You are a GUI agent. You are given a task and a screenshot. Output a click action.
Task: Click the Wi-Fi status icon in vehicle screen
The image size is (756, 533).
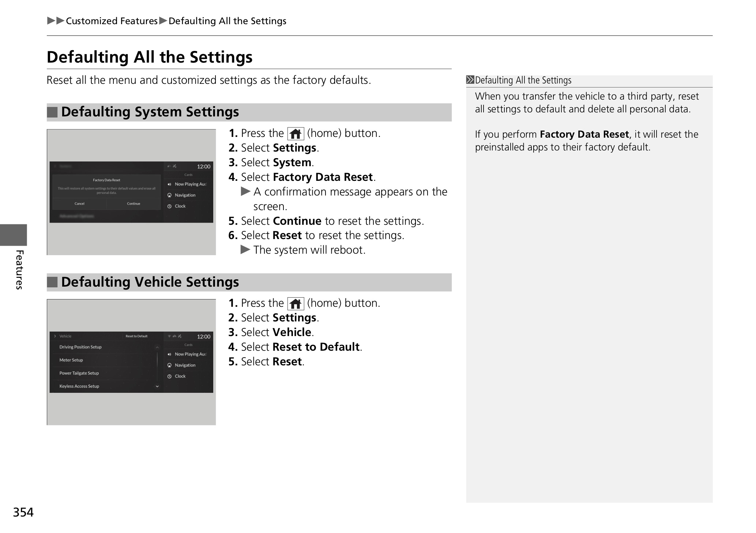click(169, 336)
